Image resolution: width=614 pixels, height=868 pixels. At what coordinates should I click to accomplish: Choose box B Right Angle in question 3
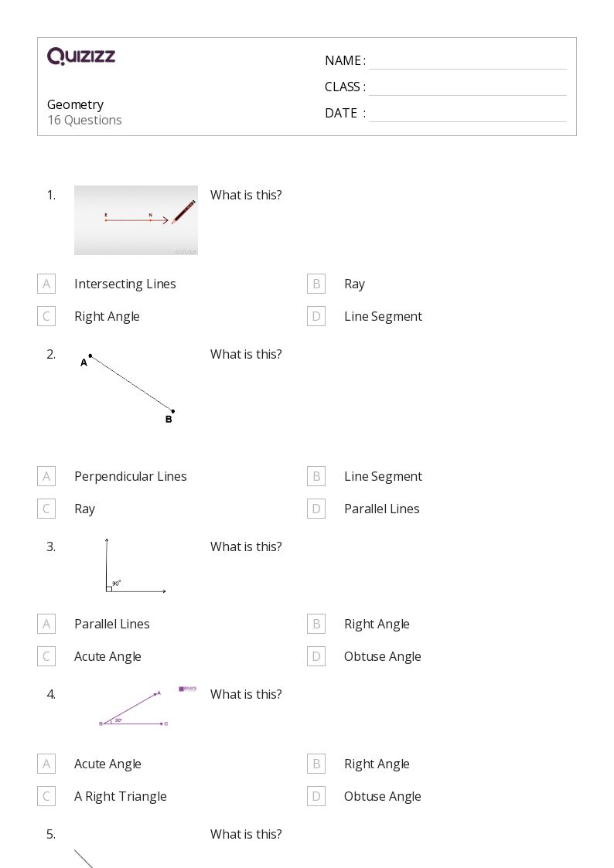coord(316,624)
